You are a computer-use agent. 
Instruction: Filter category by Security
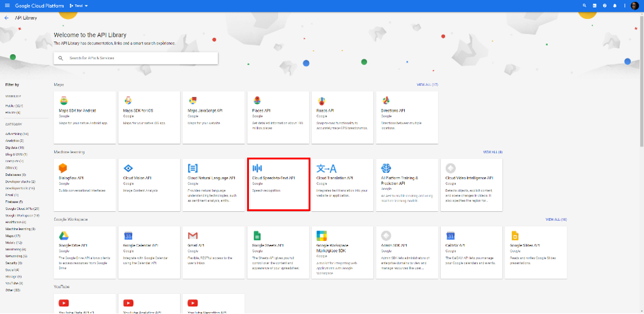tap(13, 263)
